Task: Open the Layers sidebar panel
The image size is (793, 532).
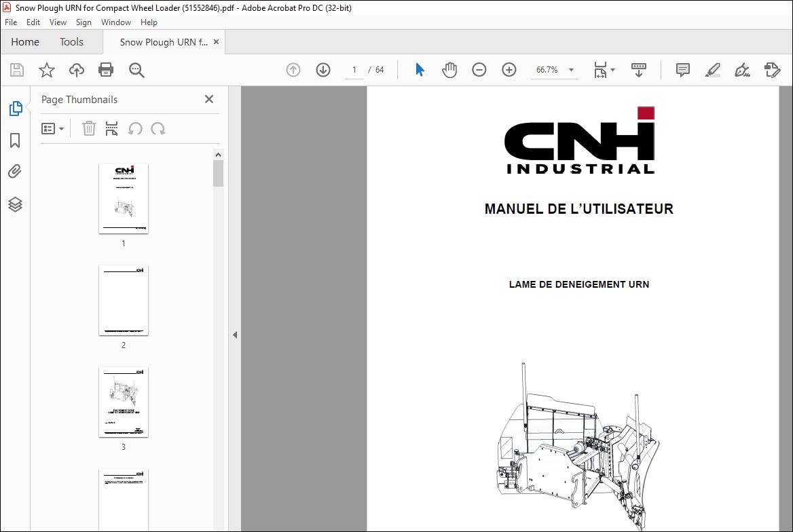Action: [x=15, y=204]
